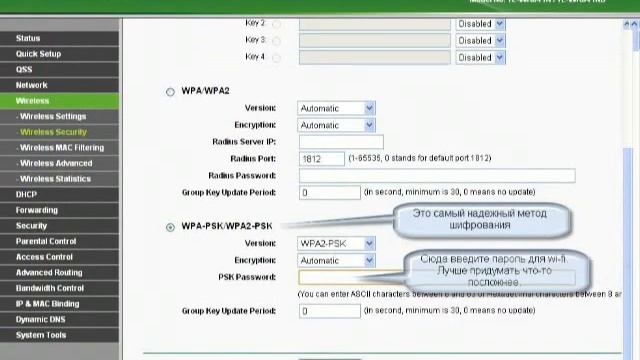
Task: Select the Wireless menu section
Action: click(x=60, y=101)
